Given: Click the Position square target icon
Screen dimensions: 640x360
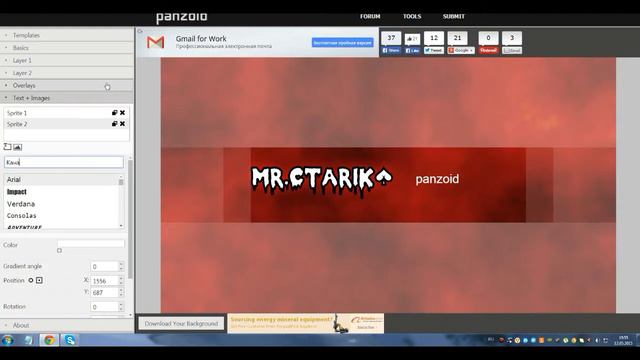Looking at the screenshot, I should 39,280.
